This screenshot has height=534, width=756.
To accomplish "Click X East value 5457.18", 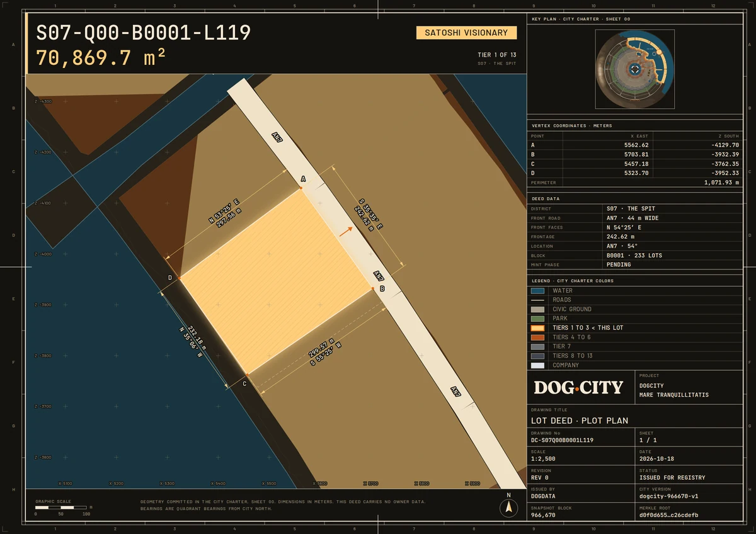I will point(636,164).
